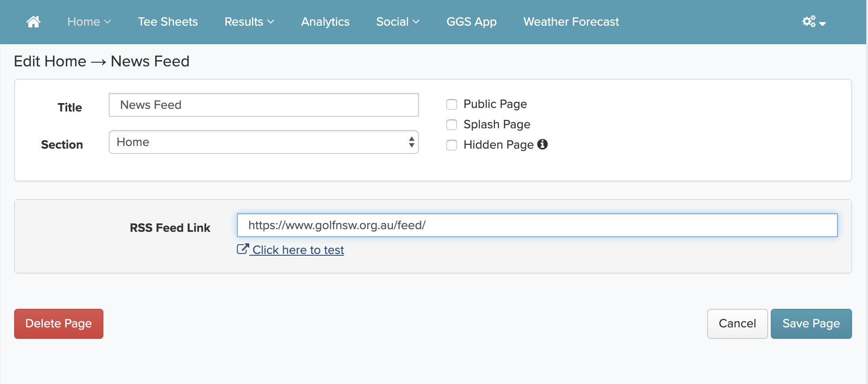868x384 pixels.
Task: Click the 'Section' label
Action: [62, 145]
